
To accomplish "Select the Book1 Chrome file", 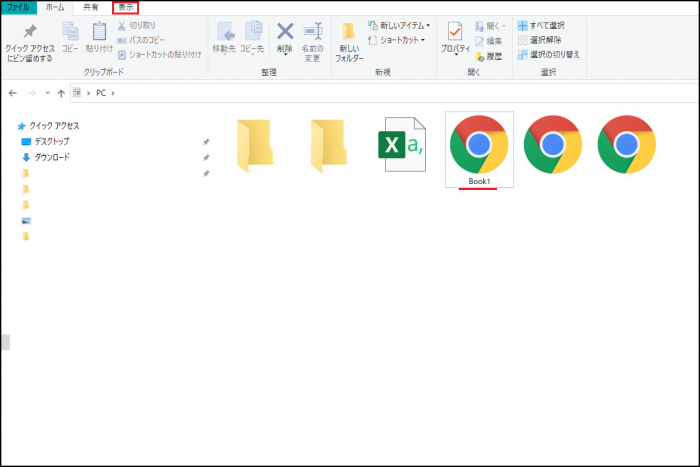I will [479, 150].
